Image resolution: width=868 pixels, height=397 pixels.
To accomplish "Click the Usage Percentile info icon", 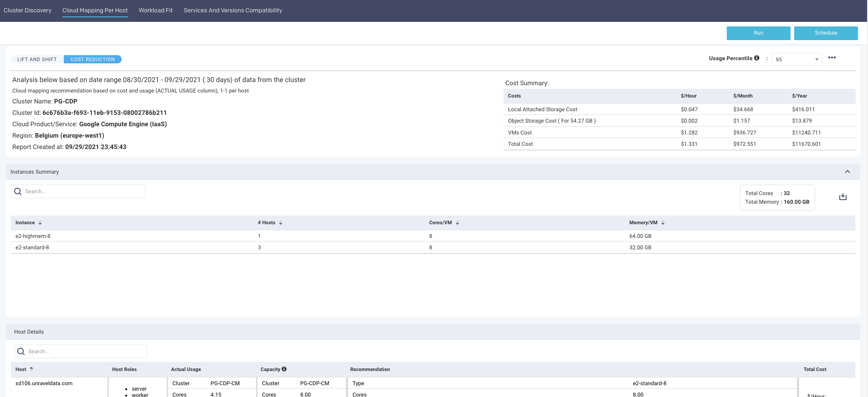I will pyautogui.click(x=757, y=58).
